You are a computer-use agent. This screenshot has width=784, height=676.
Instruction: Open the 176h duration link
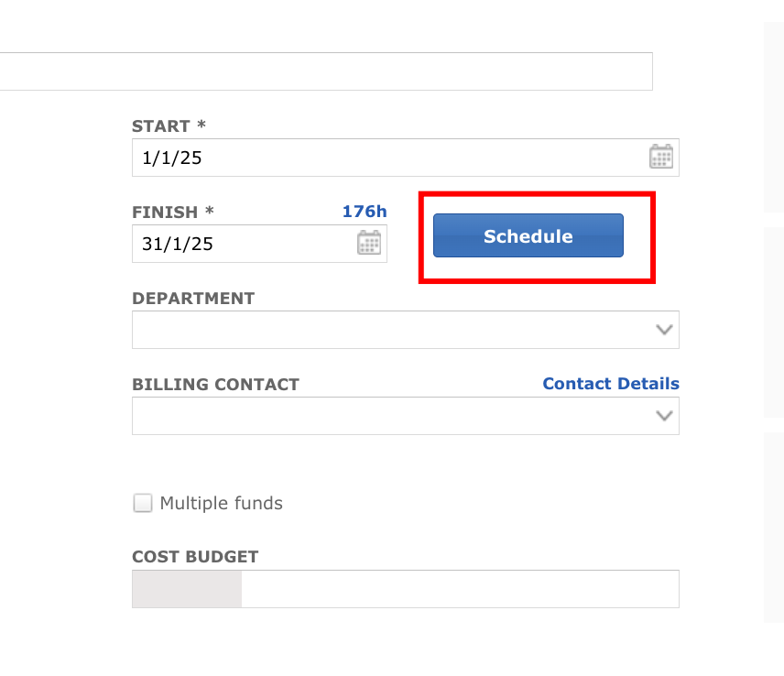tap(365, 212)
